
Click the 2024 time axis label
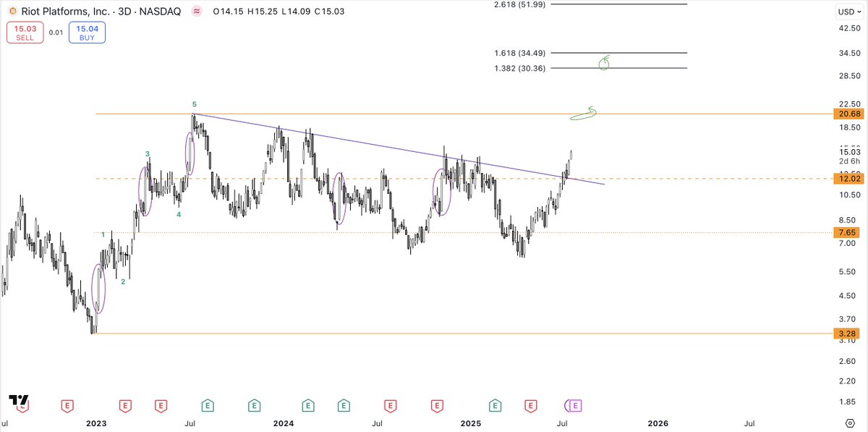point(283,423)
